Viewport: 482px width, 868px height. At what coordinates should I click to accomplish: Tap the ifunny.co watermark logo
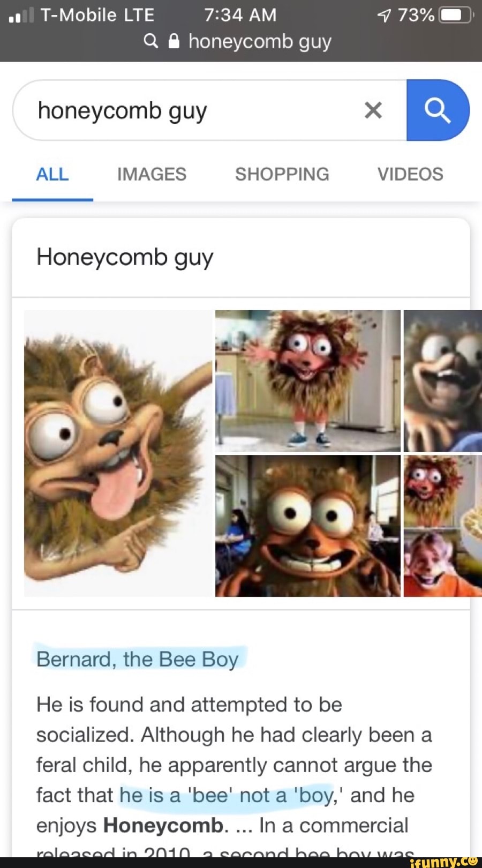pos(443,861)
